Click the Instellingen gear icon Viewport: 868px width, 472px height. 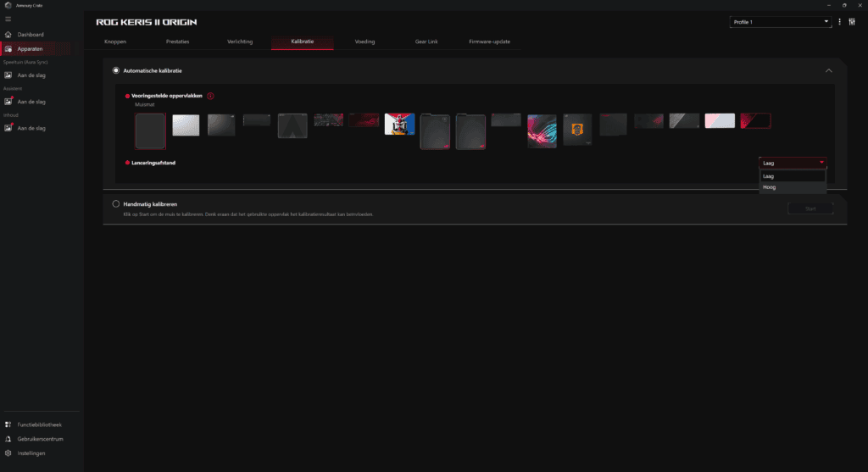point(8,453)
